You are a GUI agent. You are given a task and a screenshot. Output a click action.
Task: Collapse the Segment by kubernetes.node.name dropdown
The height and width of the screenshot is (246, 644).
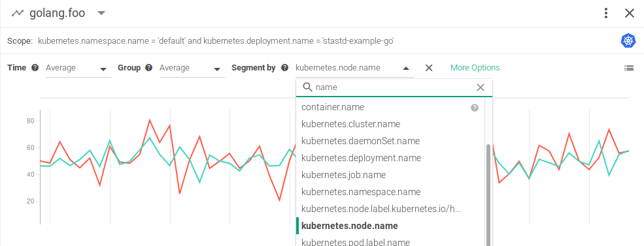(x=406, y=69)
